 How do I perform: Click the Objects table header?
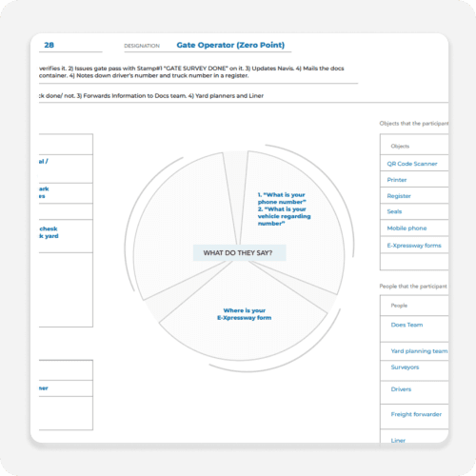pyautogui.click(x=414, y=145)
